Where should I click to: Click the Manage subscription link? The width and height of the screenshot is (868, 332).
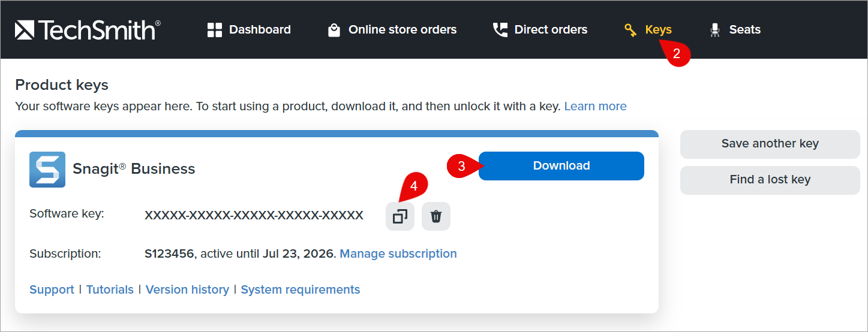point(398,253)
